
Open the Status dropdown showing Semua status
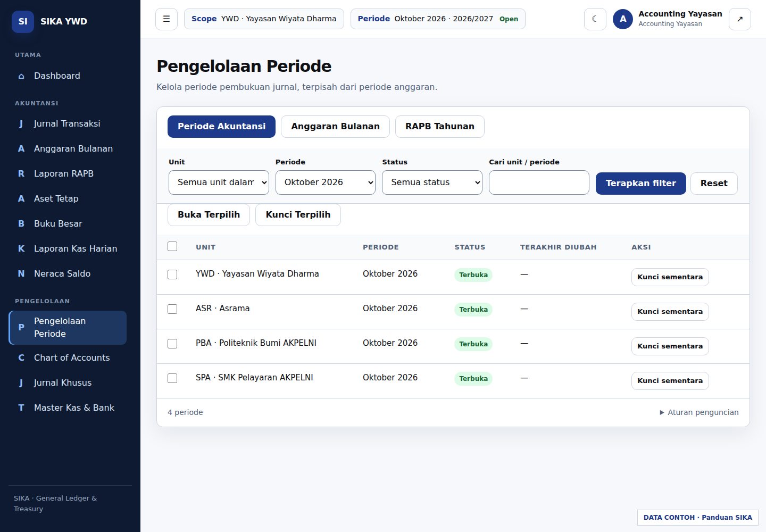[432, 182]
